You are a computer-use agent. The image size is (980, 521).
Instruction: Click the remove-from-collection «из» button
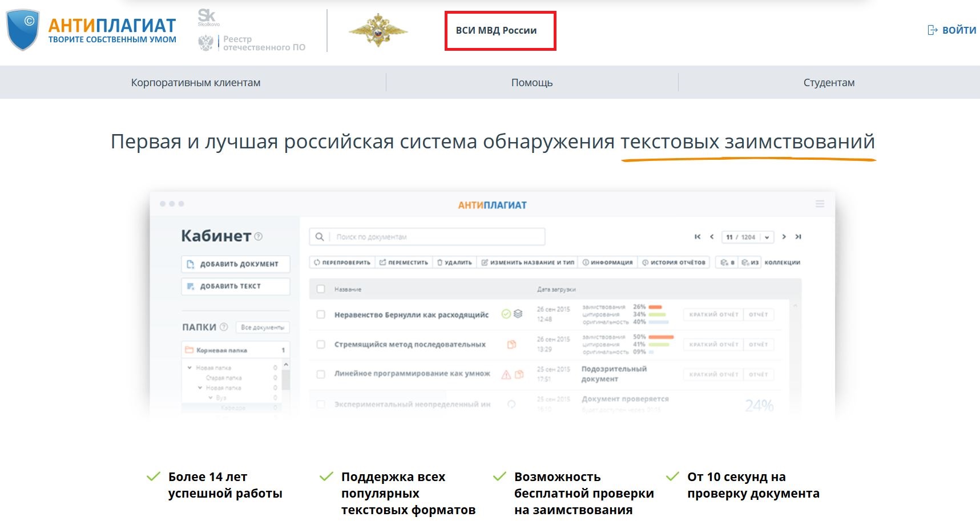click(750, 262)
